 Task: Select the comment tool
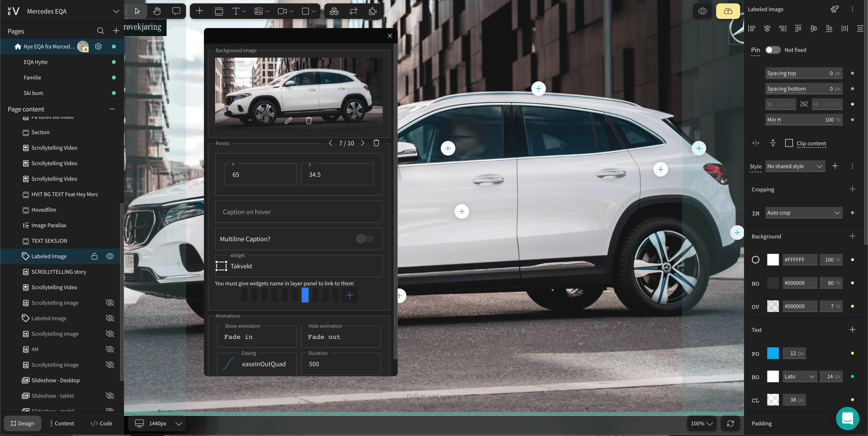click(x=176, y=11)
